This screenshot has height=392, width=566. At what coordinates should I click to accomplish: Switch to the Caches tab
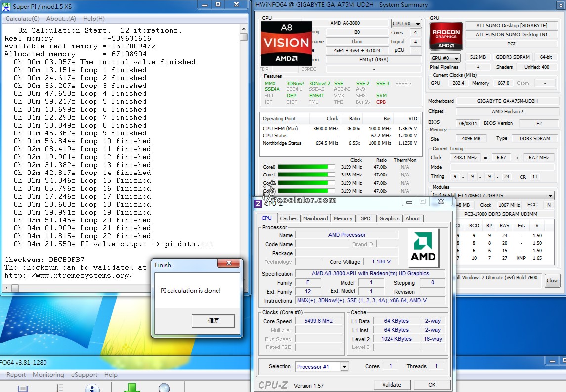tap(288, 218)
